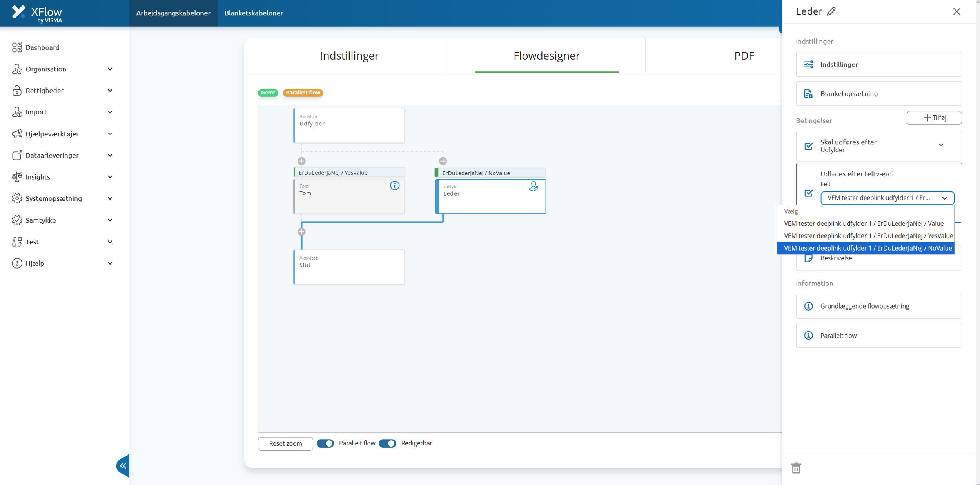
Task: Open Blanketskabeloner in top navigation
Action: tap(253, 13)
